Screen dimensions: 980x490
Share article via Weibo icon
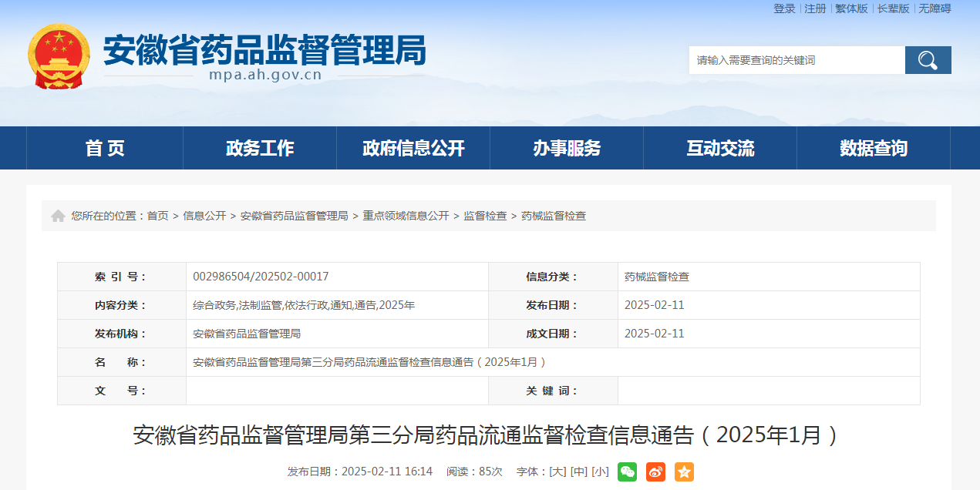[655, 472]
